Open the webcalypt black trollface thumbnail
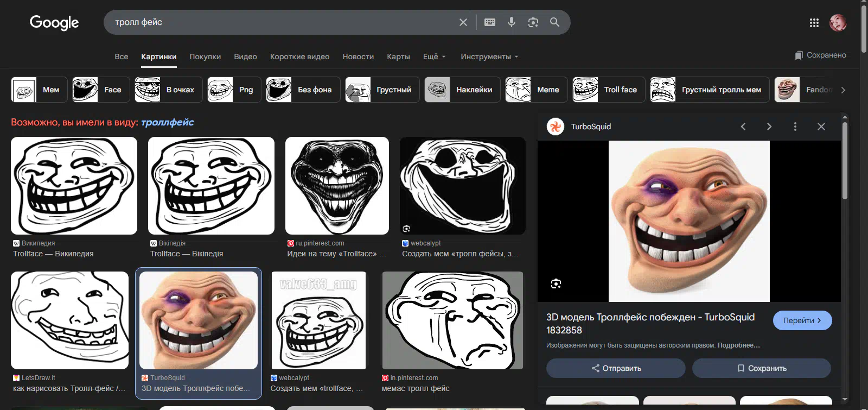The width and height of the screenshot is (868, 410). (x=463, y=186)
